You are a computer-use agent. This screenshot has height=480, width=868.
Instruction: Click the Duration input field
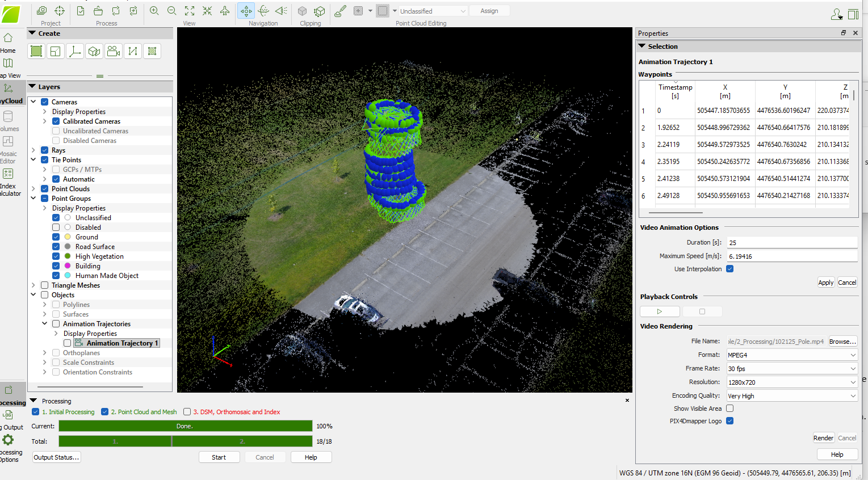(x=791, y=242)
